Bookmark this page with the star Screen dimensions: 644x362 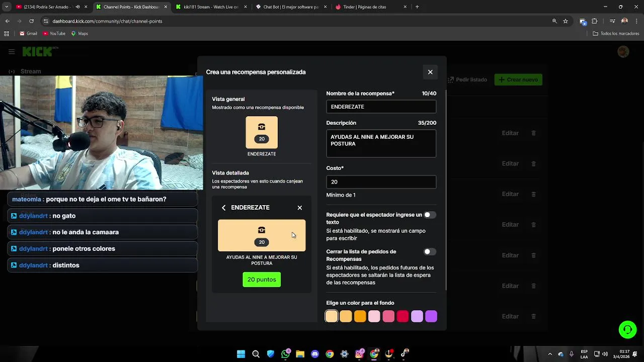click(x=566, y=21)
